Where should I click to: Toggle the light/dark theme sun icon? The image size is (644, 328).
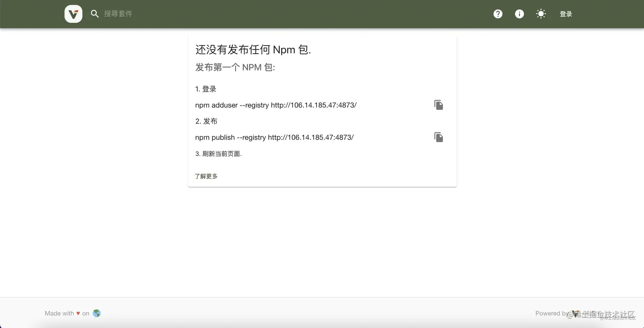tap(541, 14)
